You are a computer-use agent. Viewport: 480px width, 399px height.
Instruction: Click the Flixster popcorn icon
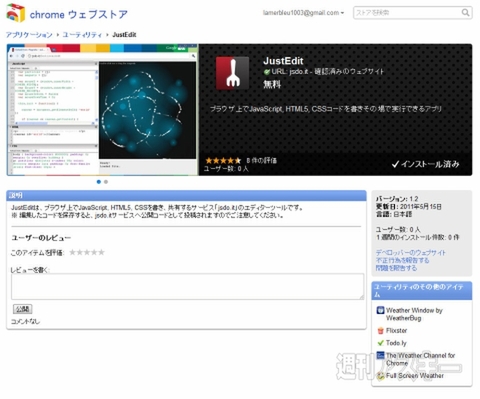pyautogui.click(x=380, y=331)
